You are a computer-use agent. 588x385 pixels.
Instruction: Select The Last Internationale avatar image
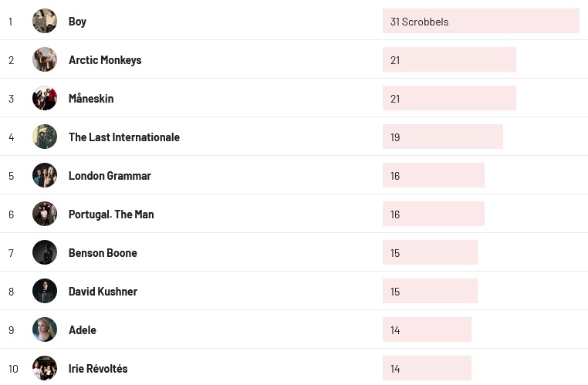[x=45, y=137]
